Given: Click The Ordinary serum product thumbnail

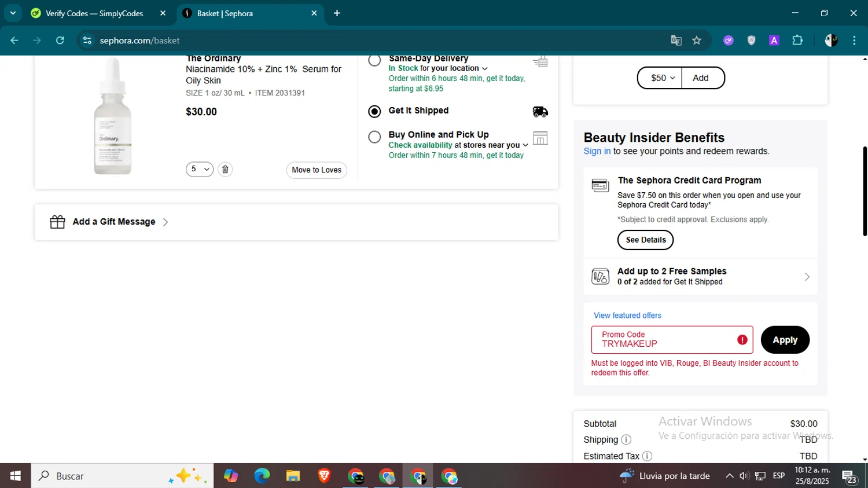Looking at the screenshot, I should point(113,116).
